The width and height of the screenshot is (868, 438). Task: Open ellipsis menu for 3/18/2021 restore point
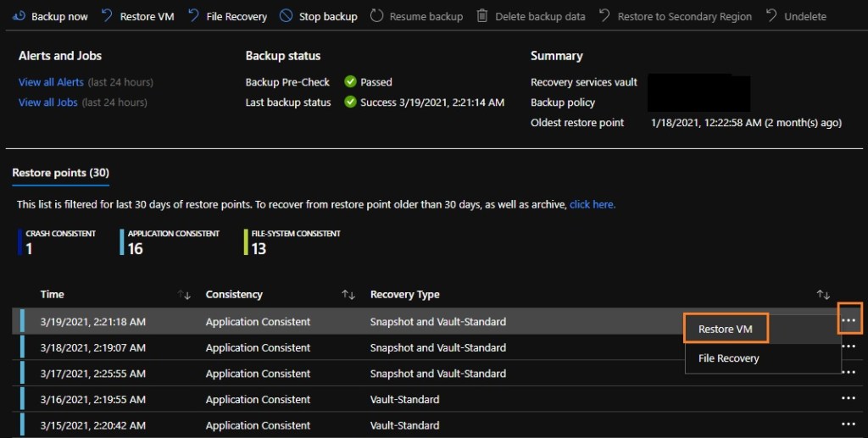pyautogui.click(x=849, y=347)
